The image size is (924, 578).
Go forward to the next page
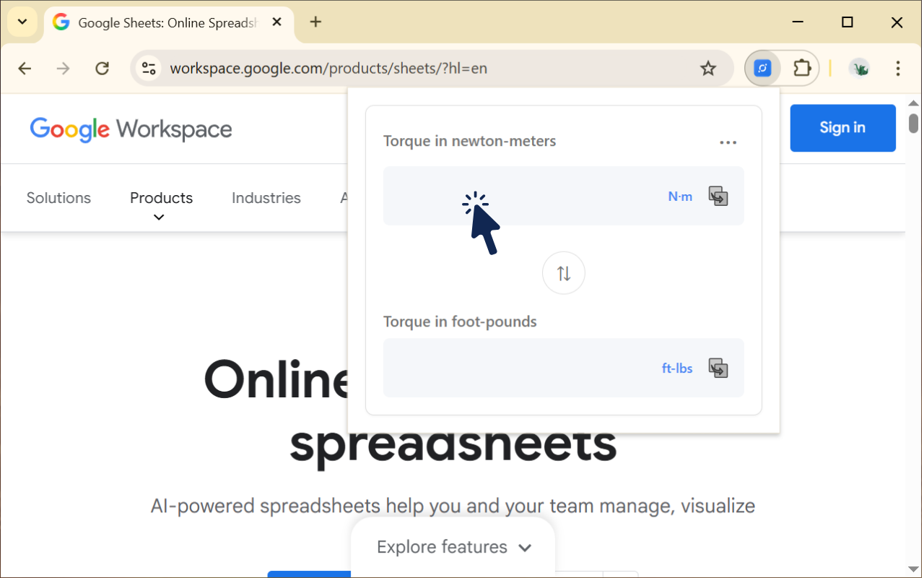pyautogui.click(x=64, y=69)
